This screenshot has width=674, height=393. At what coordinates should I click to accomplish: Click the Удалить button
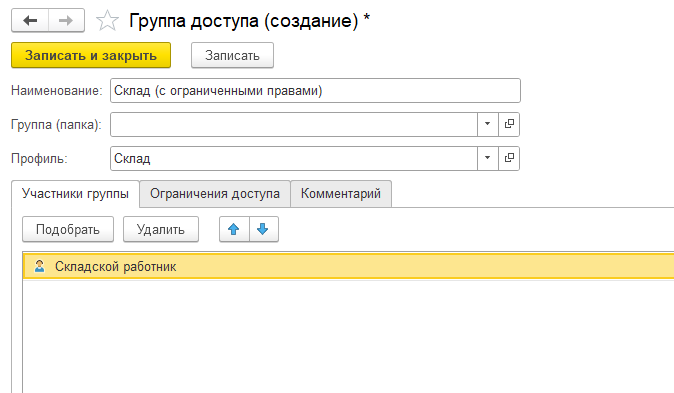pyautogui.click(x=161, y=229)
